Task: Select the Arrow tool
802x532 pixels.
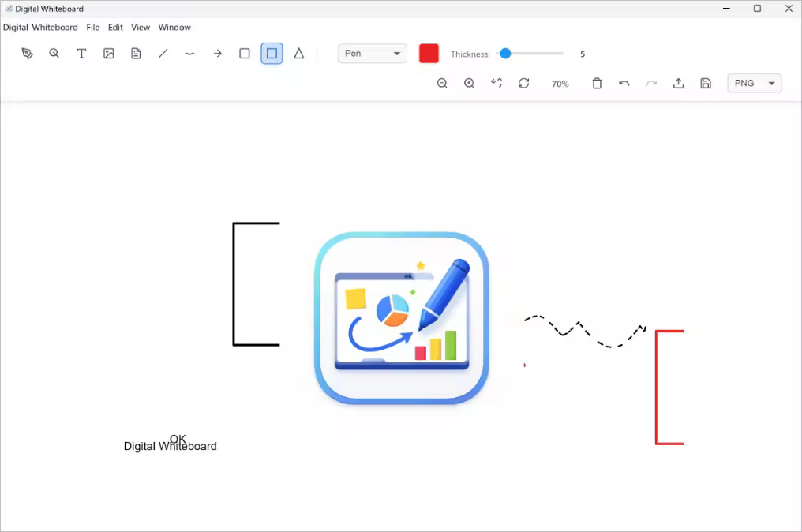Action: (217, 53)
